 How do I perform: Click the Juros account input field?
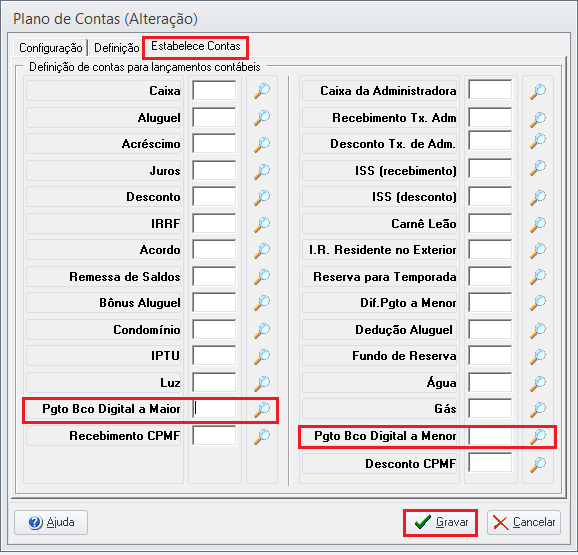(214, 170)
